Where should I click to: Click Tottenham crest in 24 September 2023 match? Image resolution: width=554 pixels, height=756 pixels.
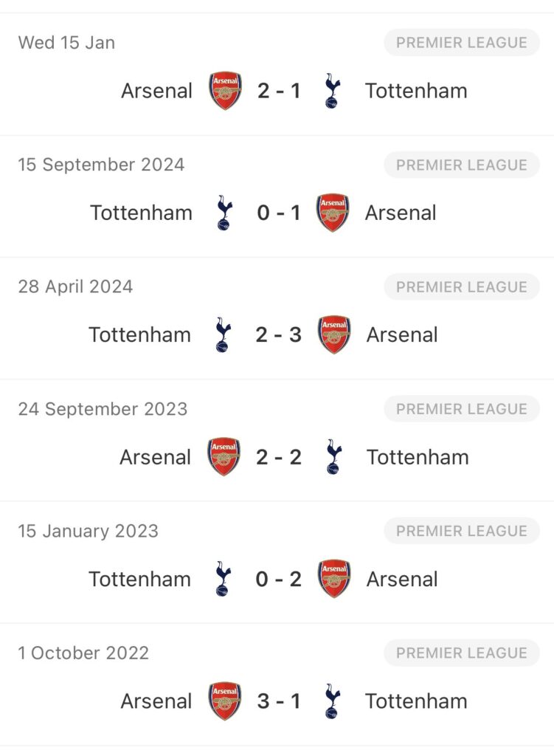click(x=334, y=457)
